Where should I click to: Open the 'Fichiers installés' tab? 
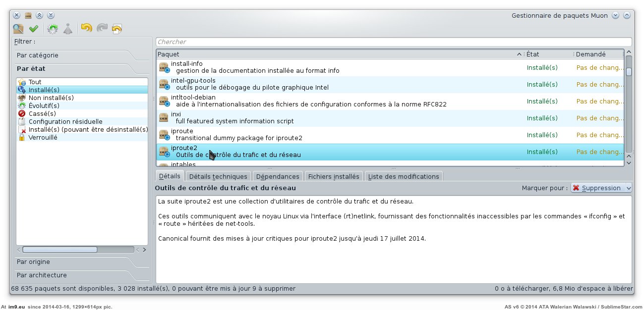333,176
